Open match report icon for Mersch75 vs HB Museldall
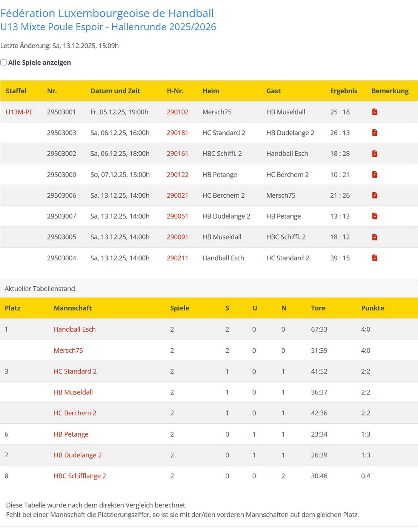 pyautogui.click(x=375, y=112)
